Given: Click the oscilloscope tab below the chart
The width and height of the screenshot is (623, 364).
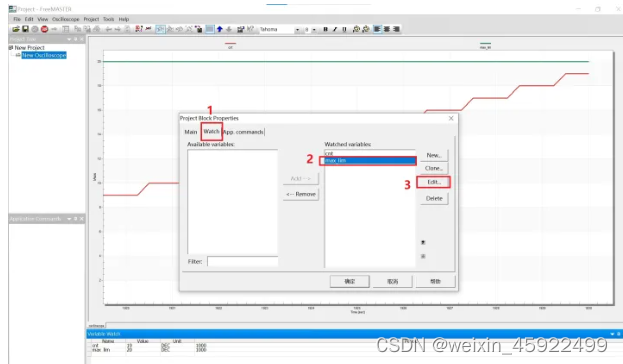Looking at the screenshot, I should point(97,325).
